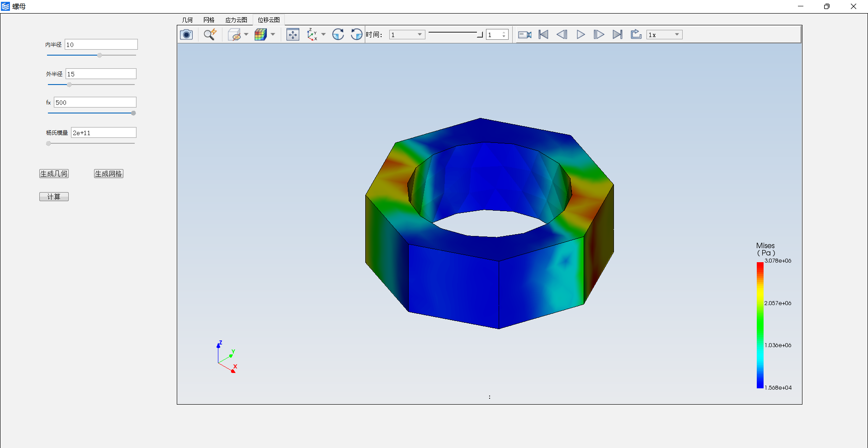The image size is (868, 448).
Task: Click the XYZ axis view orientation icon
Action: (x=312, y=35)
